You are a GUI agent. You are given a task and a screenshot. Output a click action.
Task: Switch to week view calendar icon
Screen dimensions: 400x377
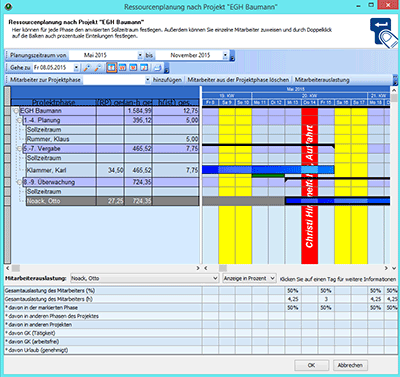(122, 68)
